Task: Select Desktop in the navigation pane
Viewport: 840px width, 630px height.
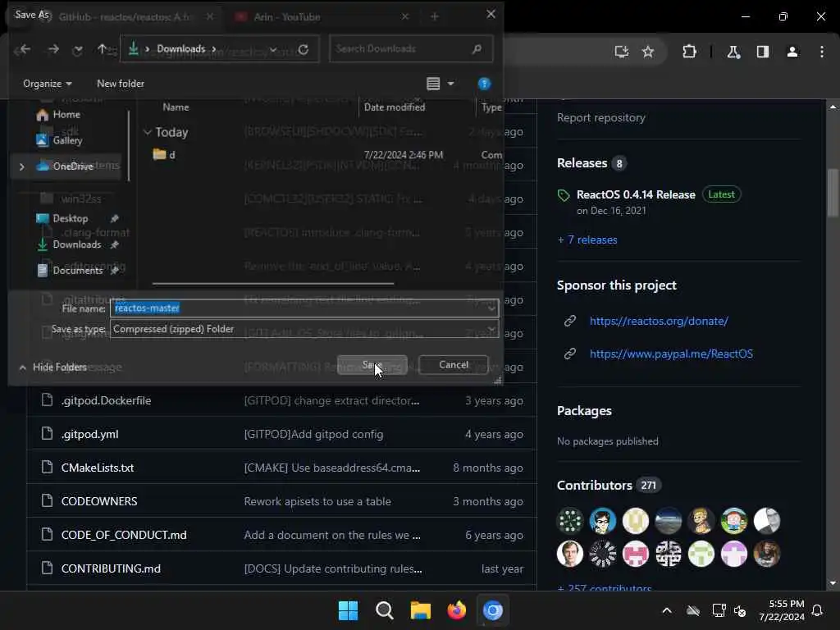Action: 70,218
